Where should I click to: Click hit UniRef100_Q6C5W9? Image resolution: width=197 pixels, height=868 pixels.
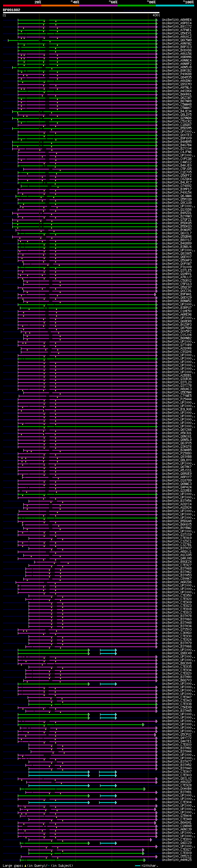pos(177,40)
